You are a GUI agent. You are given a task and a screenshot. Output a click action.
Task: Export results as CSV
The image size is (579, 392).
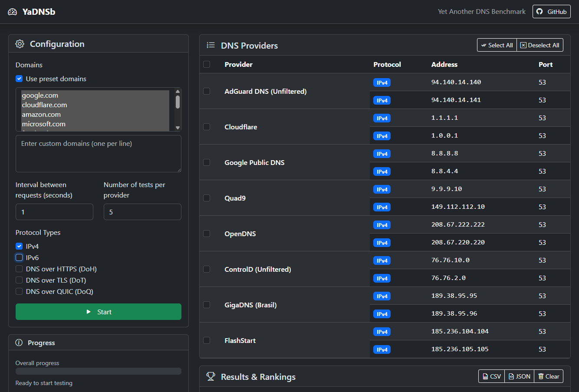[x=492, y=376]
